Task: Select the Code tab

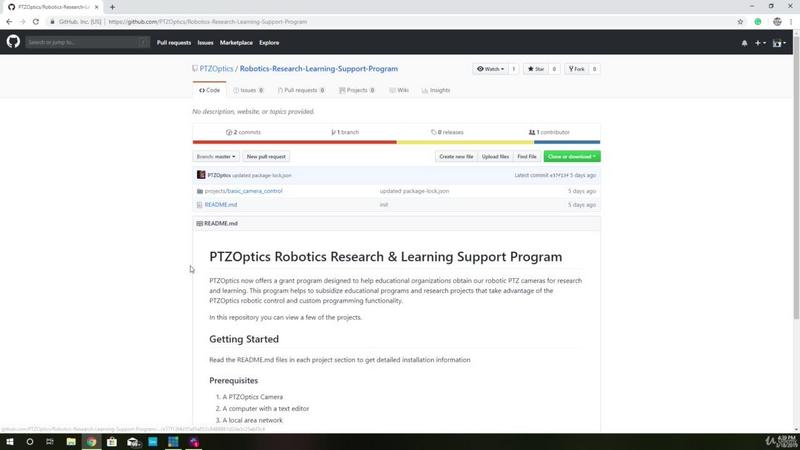Action: 210,90
